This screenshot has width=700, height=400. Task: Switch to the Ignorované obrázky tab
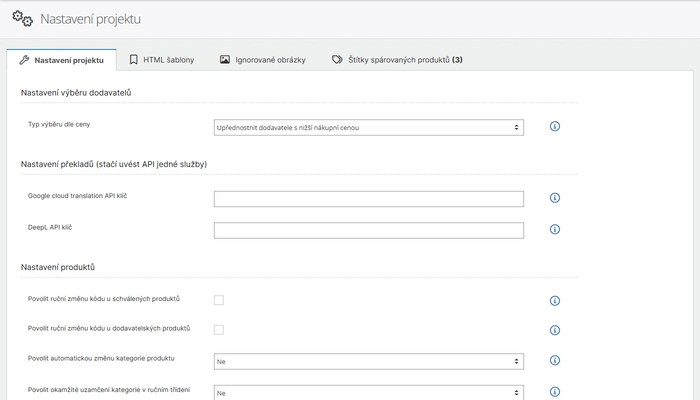click(262, 60)
